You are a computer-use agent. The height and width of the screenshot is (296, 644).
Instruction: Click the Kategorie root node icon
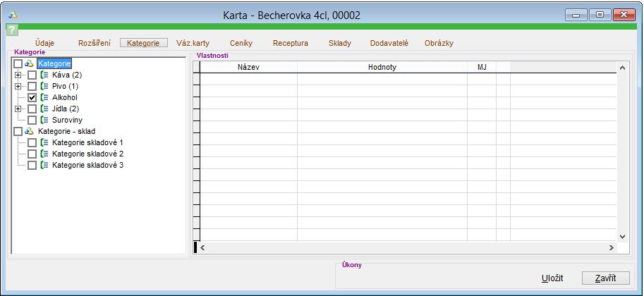(x=29, y=63)
